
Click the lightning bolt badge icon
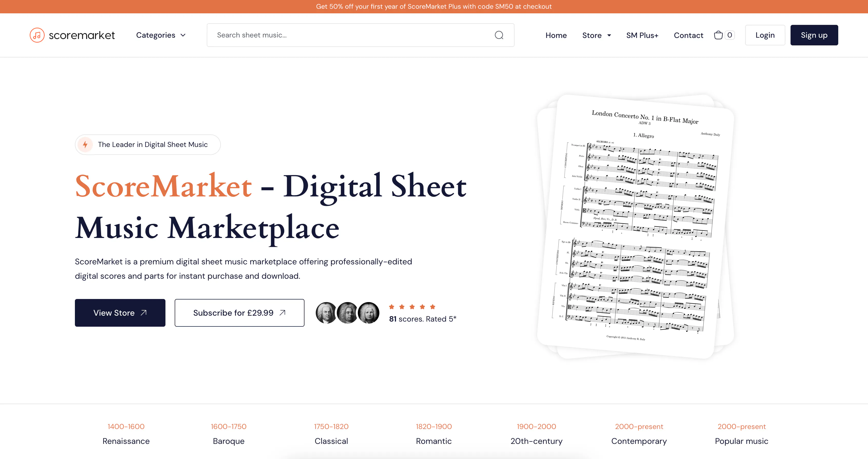pyautogui.click(x=85, y=144)
